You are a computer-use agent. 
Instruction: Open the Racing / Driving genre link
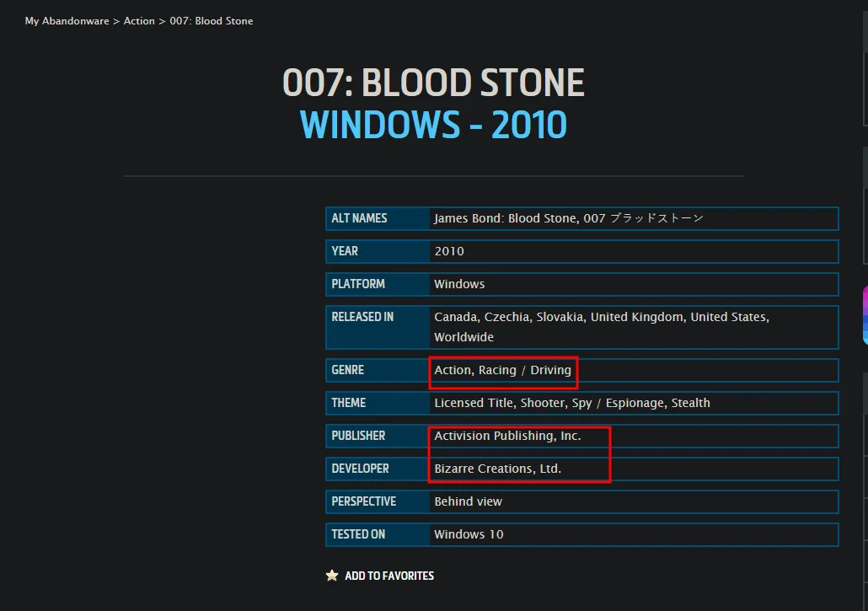pos(525,370)
